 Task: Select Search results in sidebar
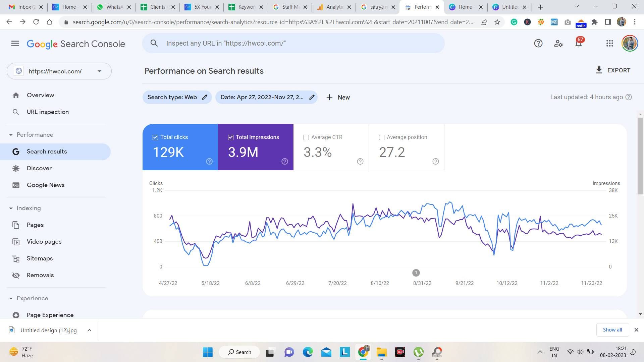[x=55, y=152]
